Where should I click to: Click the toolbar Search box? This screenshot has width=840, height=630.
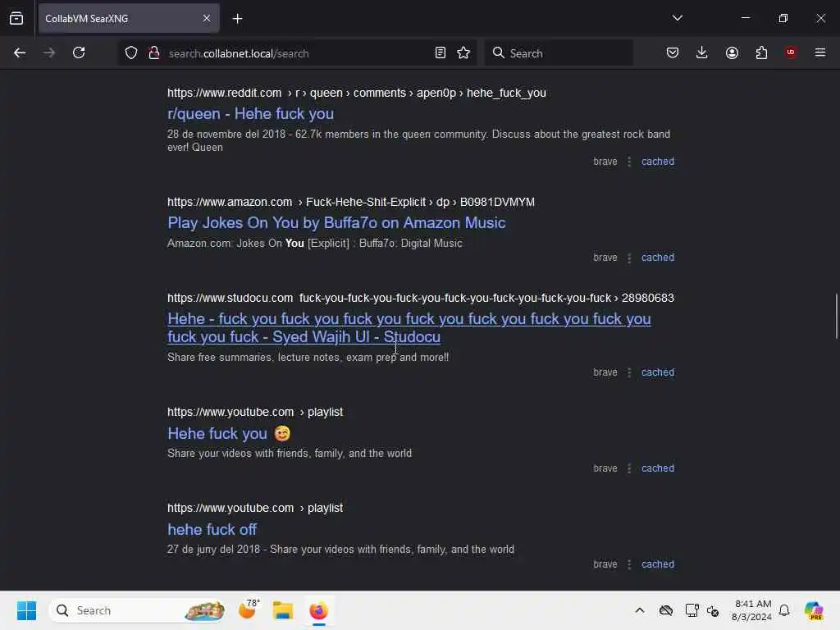click(x=558, y=53)
